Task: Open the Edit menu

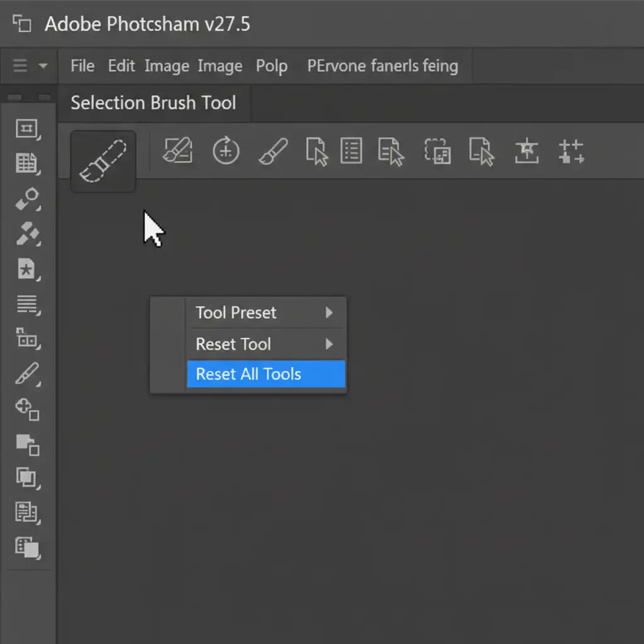Action: [x=121, y=66]
